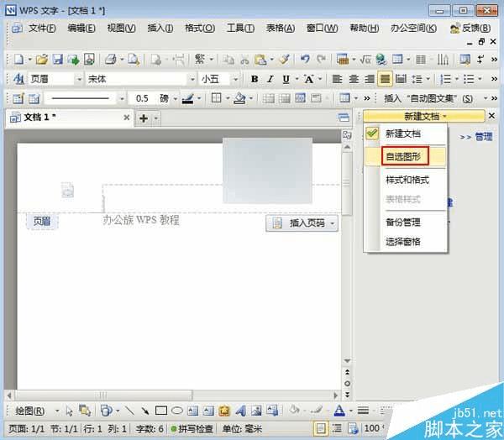
Task: Undo the last action
Action: (x=305, y=60)
